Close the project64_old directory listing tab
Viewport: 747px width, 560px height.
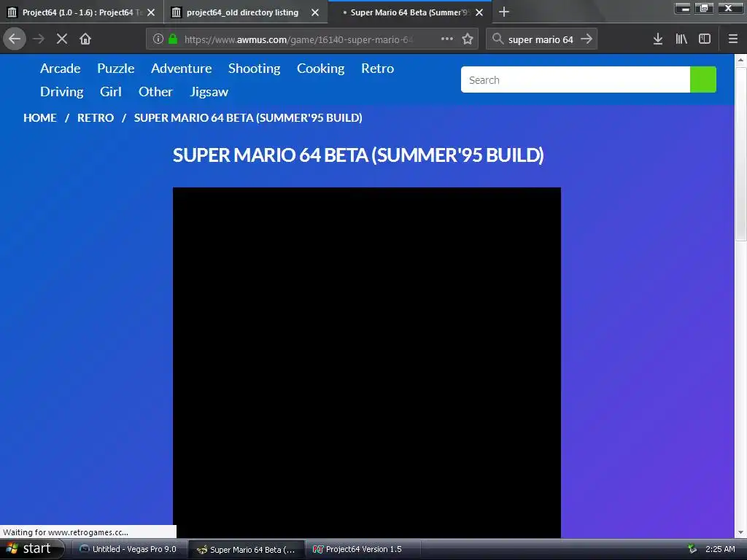pyautogui.click(x=315, y=12)
